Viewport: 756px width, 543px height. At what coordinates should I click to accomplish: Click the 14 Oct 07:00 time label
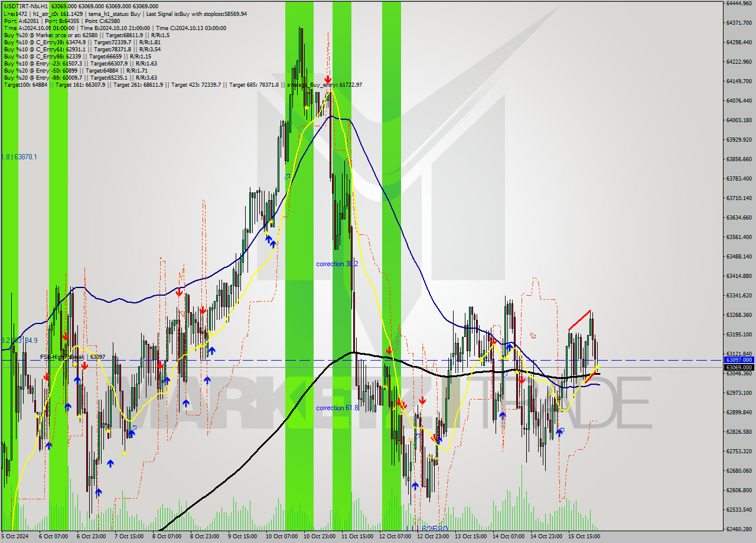coord(509,537)
